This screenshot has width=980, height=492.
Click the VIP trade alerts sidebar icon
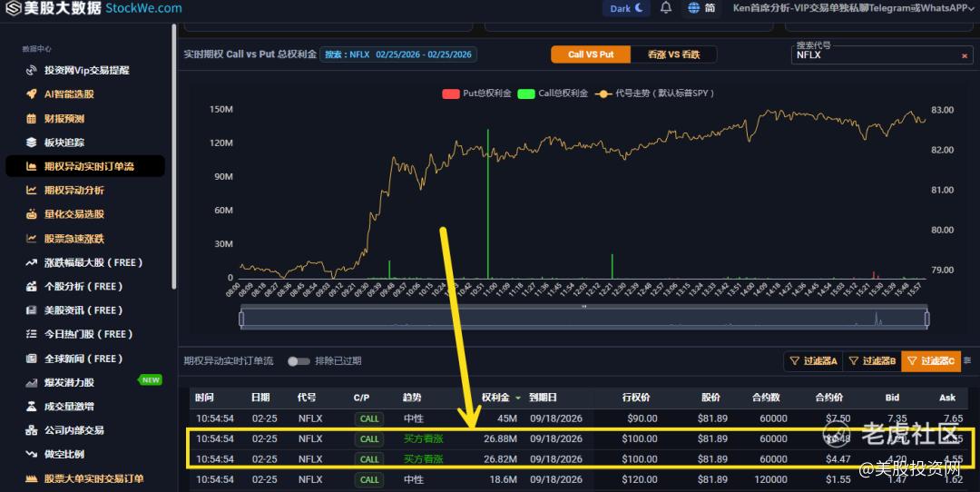pyautogui.click(x=31, y=71)
